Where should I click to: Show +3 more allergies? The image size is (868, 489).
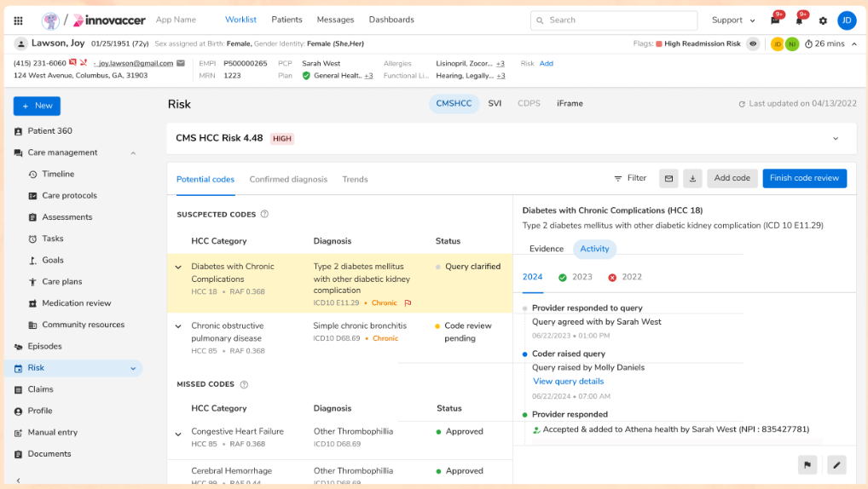tap(500, 64)
